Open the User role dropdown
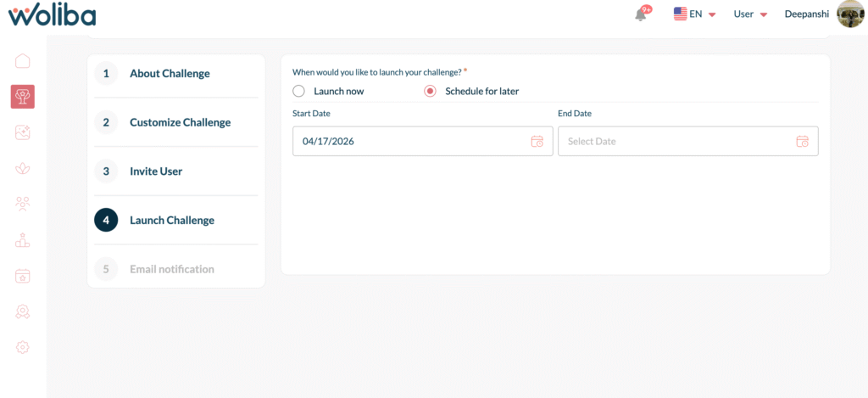 coord(750,14)
